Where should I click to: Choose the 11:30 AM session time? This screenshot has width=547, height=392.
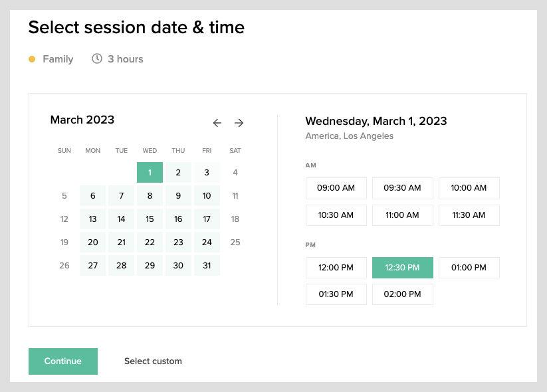pyautogui.click(x=469, y=215)
